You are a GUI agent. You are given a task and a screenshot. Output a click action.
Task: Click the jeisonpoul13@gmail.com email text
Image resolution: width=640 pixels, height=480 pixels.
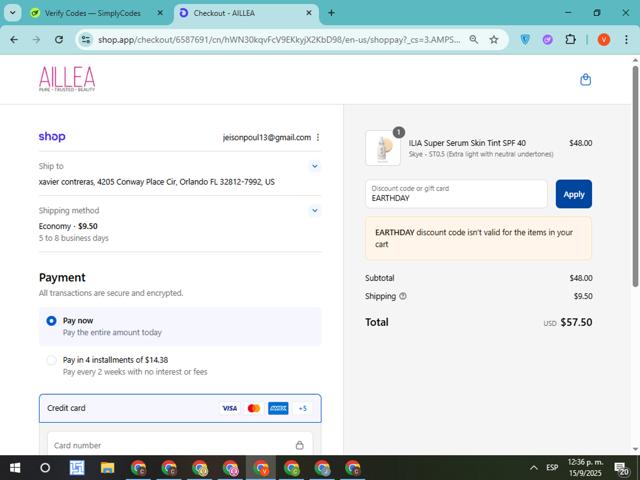(x=267, y=138)
